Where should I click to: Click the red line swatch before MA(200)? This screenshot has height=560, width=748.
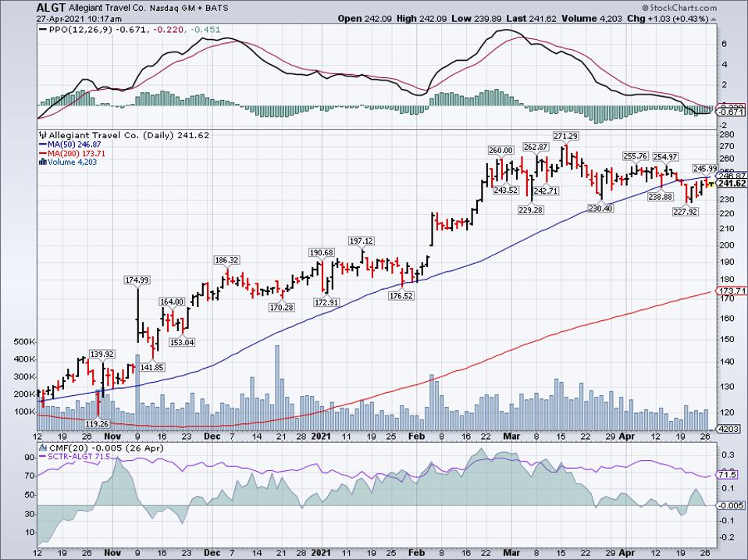coord(42,154)
